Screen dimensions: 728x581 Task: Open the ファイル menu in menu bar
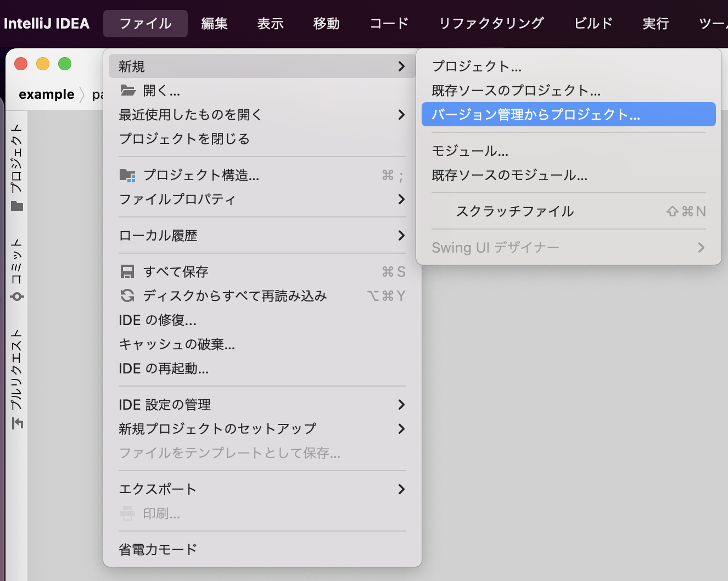pos(145,24)
